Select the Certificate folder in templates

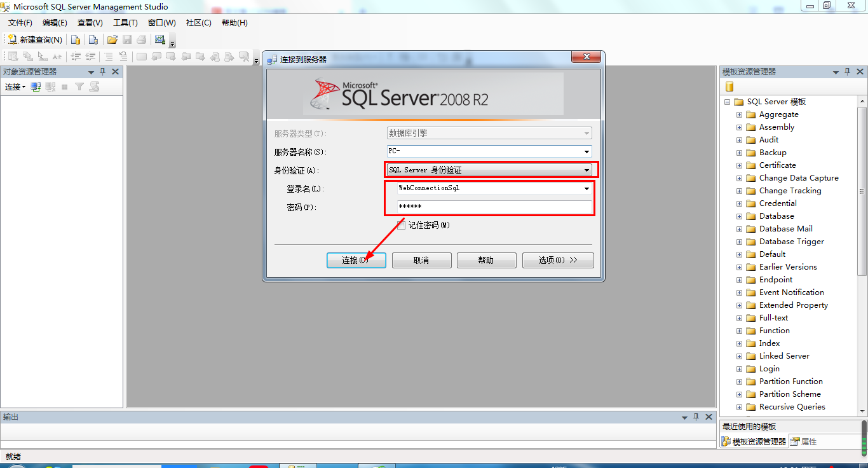pyautogui.click(x=777, y=165)
